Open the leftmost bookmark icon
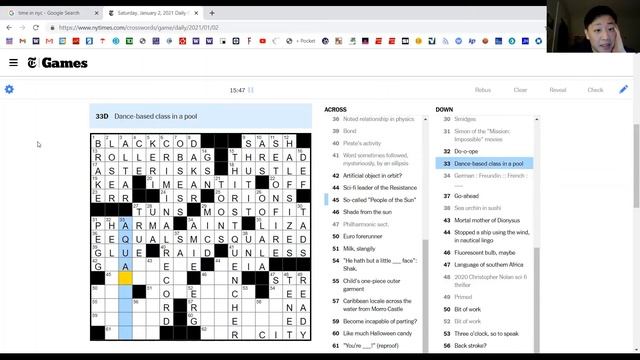Image resolution: width=640 pixels, height=360 pixels. tap(9, 41)
